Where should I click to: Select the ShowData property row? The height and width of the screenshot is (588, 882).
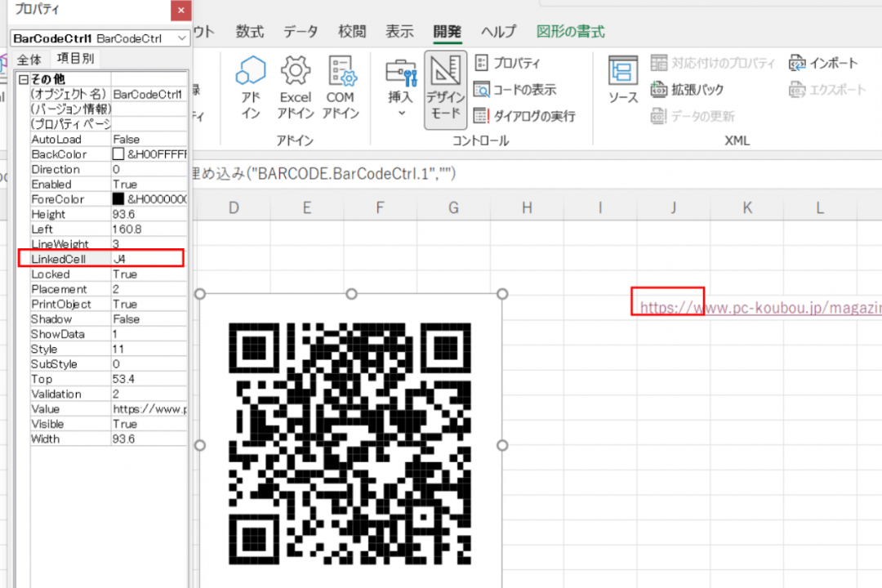click(x=109, y=334)
